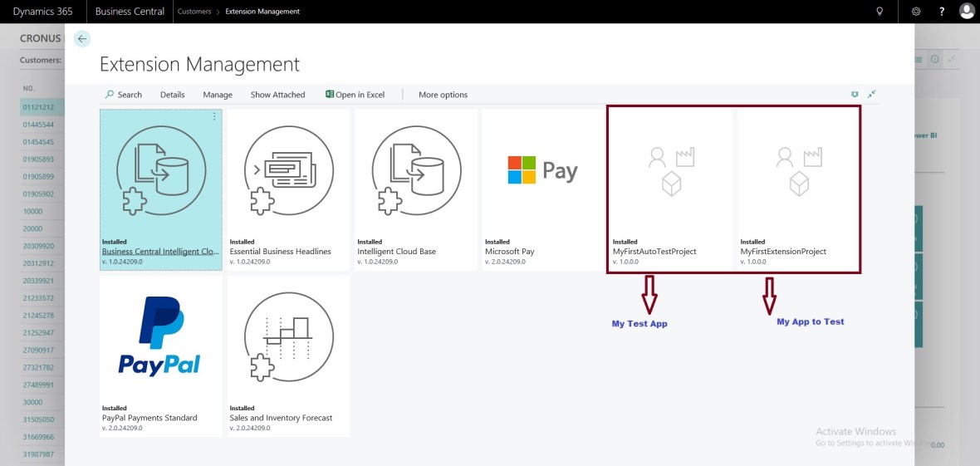The image size is (980, 466).
Task: Click Dynamics 365 in the top bar
Action: click(x=42, y=12)
